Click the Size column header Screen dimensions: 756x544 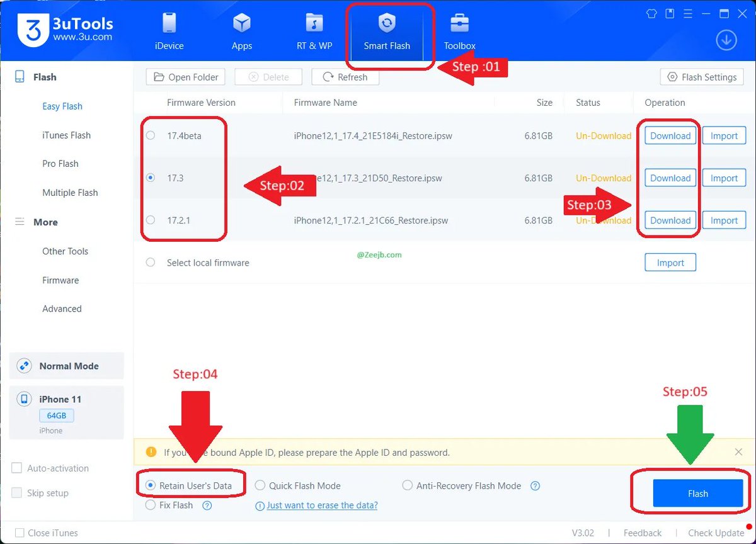click(x=544, y=103)
